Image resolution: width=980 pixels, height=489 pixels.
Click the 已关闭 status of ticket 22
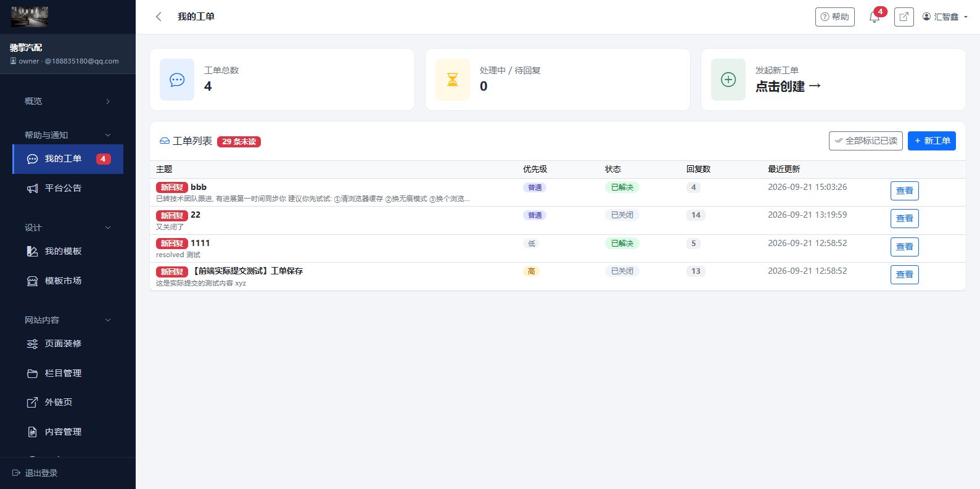pyautogui.click(x=622, y=215)
